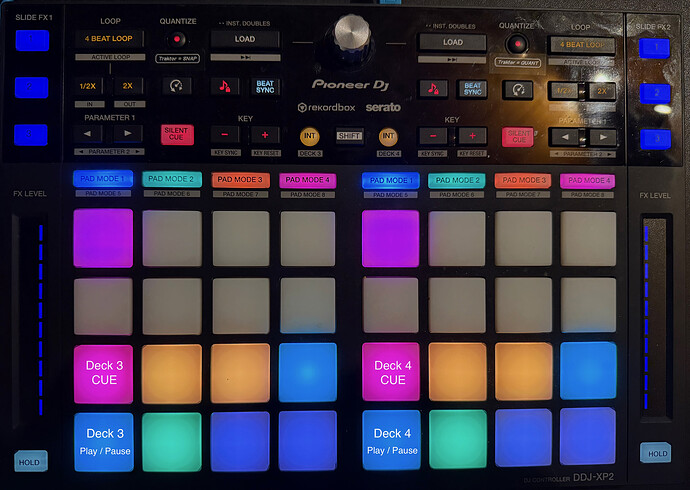The height and width of the screenshot is (490, 690).
Task: Click left slip mode dial icon
Action: click(x=176, y=86)
